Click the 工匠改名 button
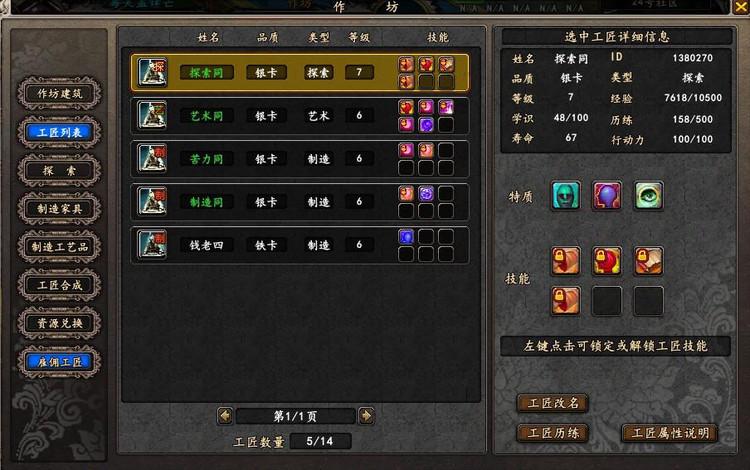Viewport: 750px width, 470px height. point(553,403)
